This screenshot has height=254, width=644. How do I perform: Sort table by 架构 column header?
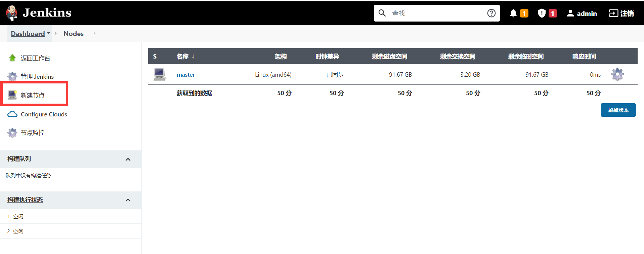pyautogui.click(x=281, y=57)
